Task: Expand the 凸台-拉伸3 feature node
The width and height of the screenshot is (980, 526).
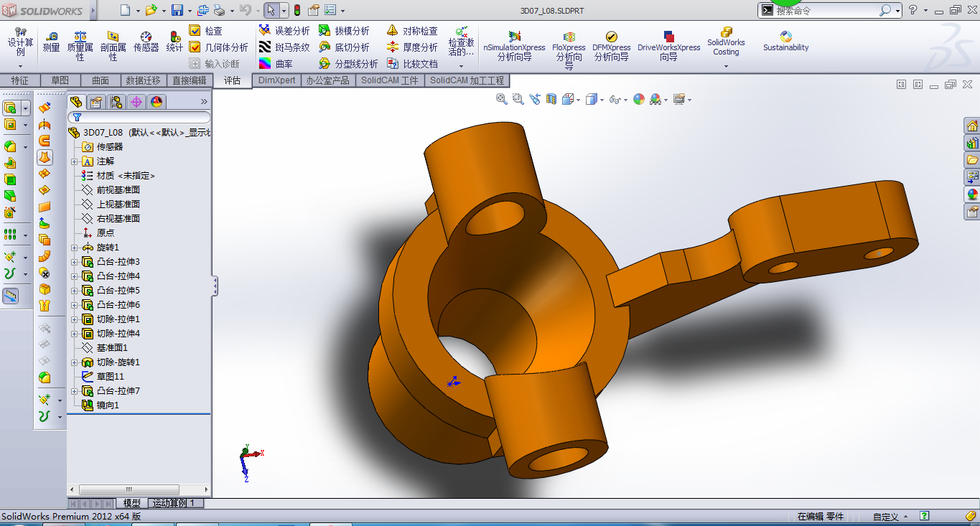Action: pyautogui.click(x=74, y=262)
